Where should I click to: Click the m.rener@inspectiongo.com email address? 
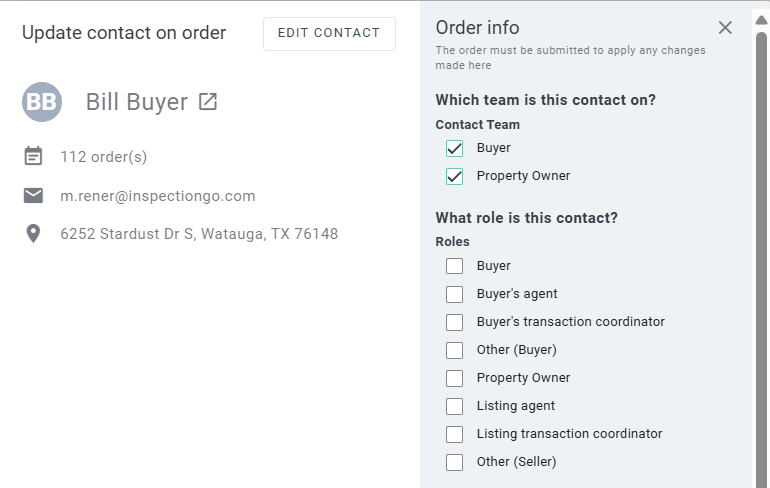coord(158,196)
